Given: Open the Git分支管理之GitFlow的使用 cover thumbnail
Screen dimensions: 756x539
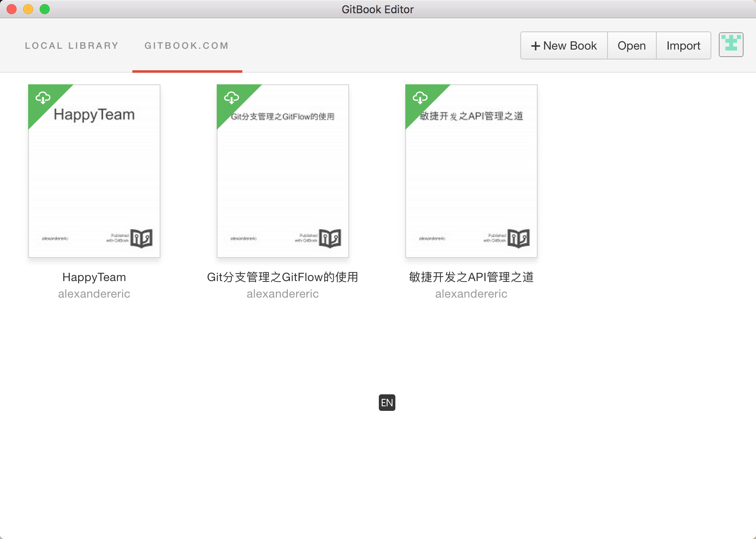Looking at the screenshot, I should [x=283, y=171].
